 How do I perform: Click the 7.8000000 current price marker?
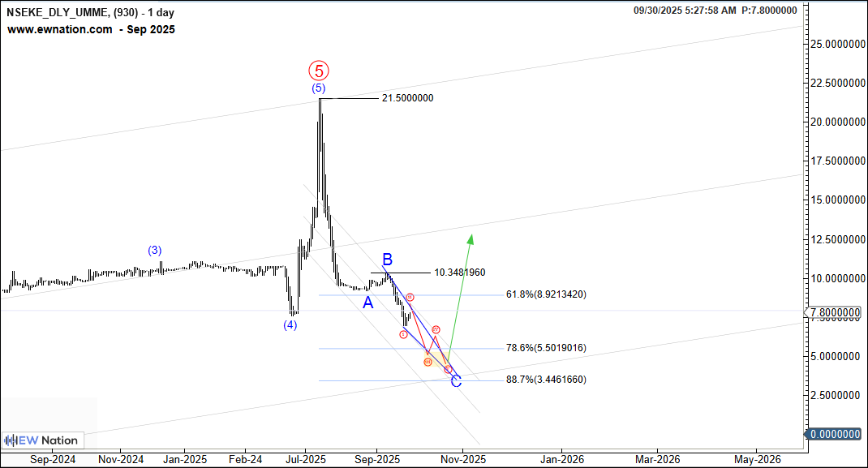pyautogui.click(x=833, y=312)
